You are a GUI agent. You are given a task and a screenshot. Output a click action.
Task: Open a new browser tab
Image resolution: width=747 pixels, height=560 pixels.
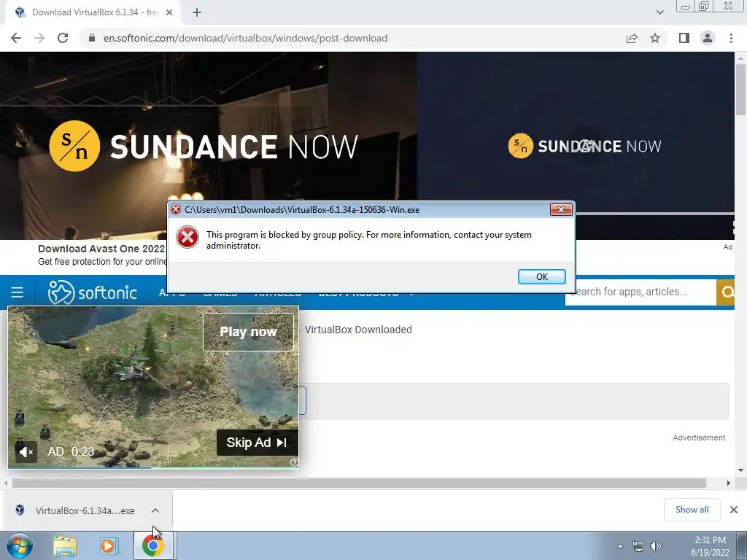pos(197,12)
